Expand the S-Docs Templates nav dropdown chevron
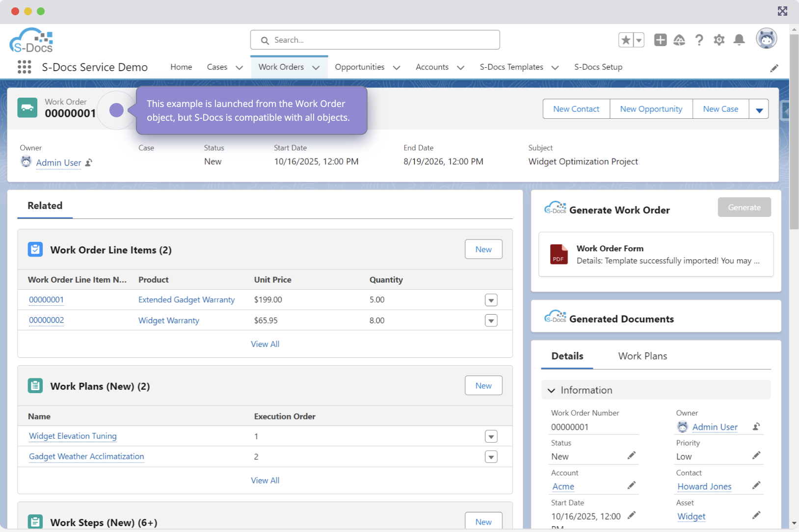The height and width of the screenshot is (532, 799). coord(555,68)
